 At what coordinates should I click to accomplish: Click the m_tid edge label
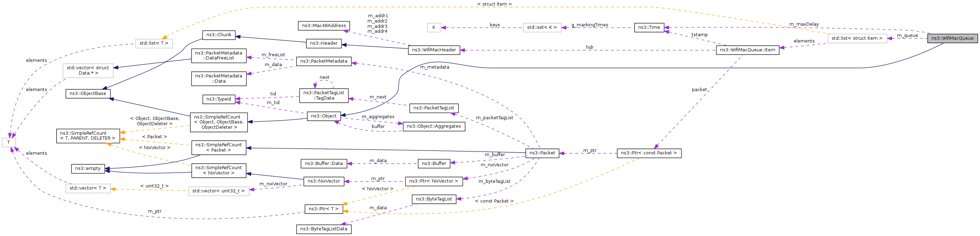[273, 103]
